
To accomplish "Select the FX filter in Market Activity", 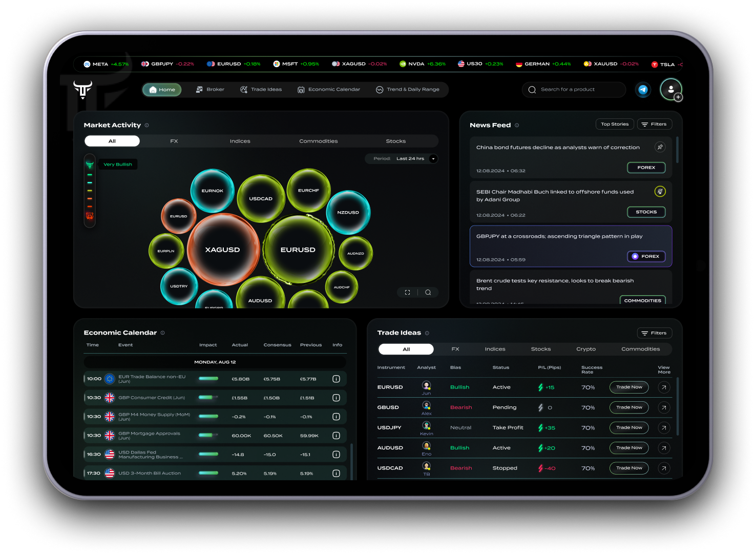I will tap(174, 141).
